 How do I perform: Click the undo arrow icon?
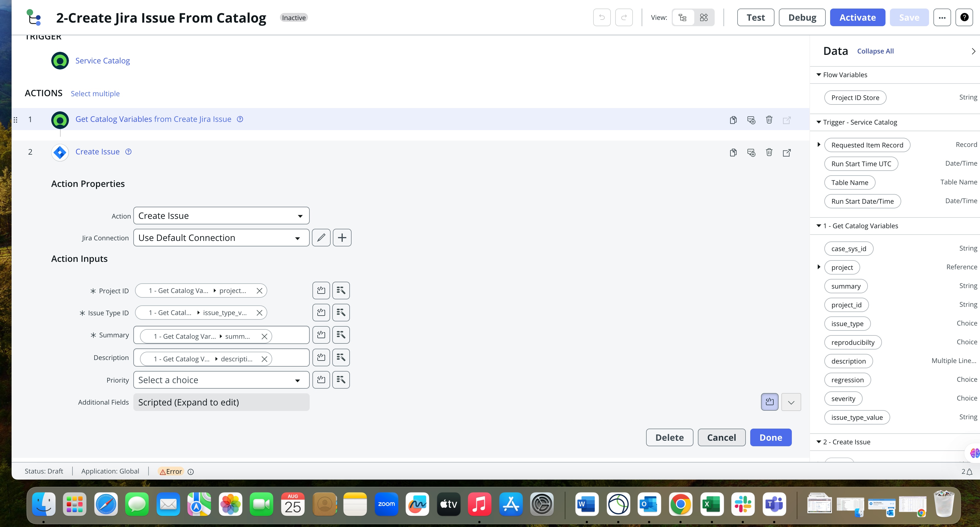(602, 18)
